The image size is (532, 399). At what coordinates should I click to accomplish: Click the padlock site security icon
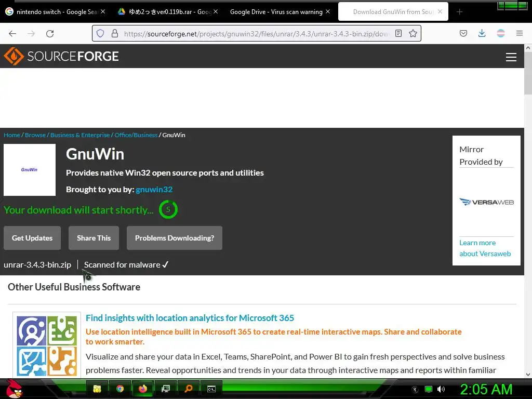tap(115, 33)
